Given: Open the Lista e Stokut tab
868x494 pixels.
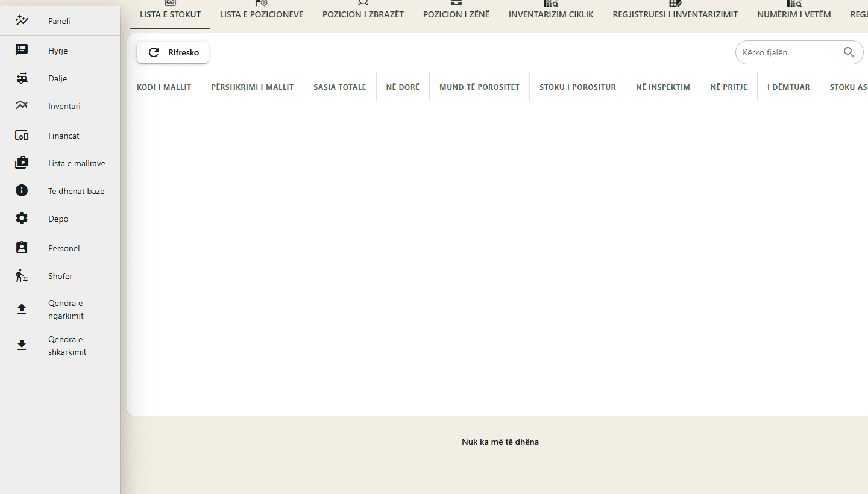Looking at the screenshot, I should pyautogui.click(x=171, y=14).
